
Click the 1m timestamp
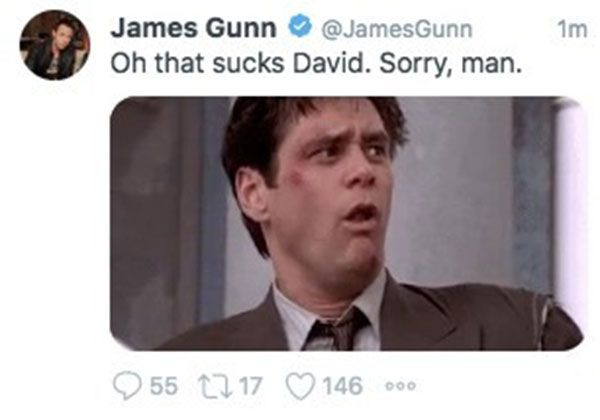(572, 29)
